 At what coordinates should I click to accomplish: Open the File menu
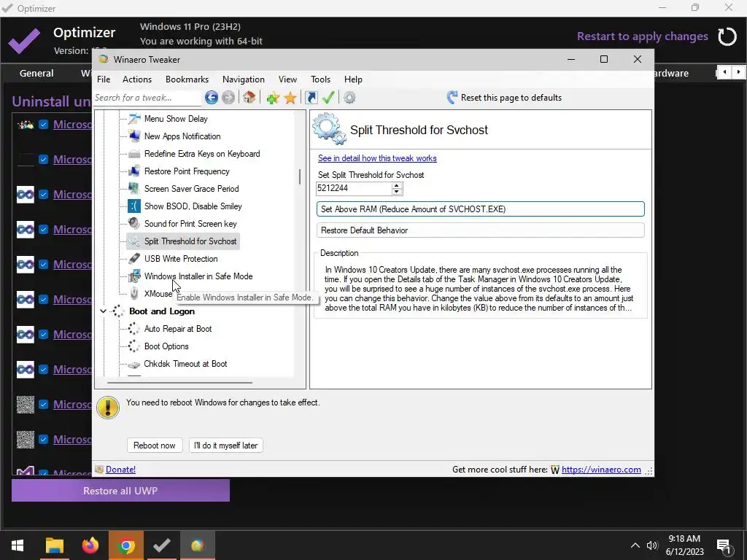(104, 79)
